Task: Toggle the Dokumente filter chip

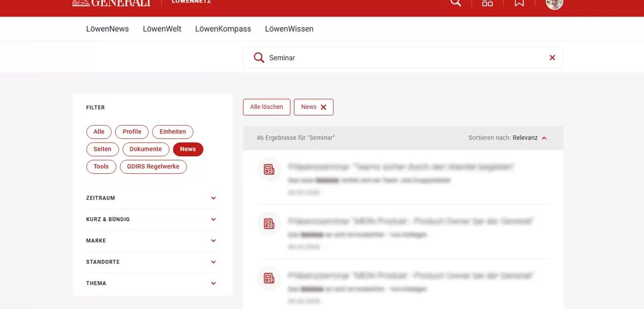Action: point(145,149)
